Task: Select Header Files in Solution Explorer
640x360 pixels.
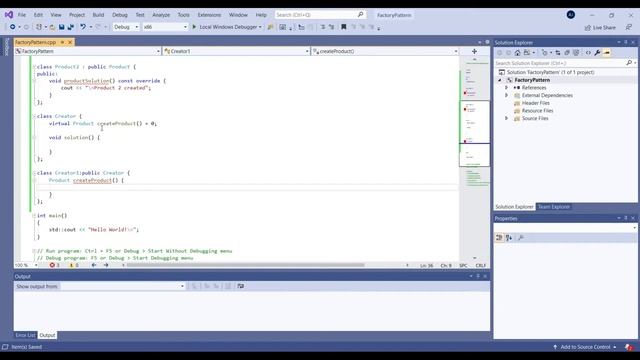Action: pos(536,103)
